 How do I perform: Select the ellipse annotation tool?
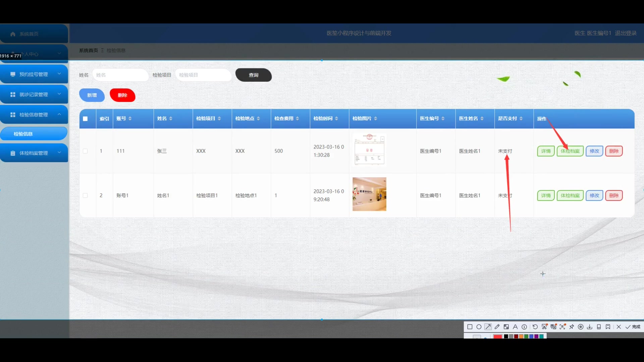[479, 327]
